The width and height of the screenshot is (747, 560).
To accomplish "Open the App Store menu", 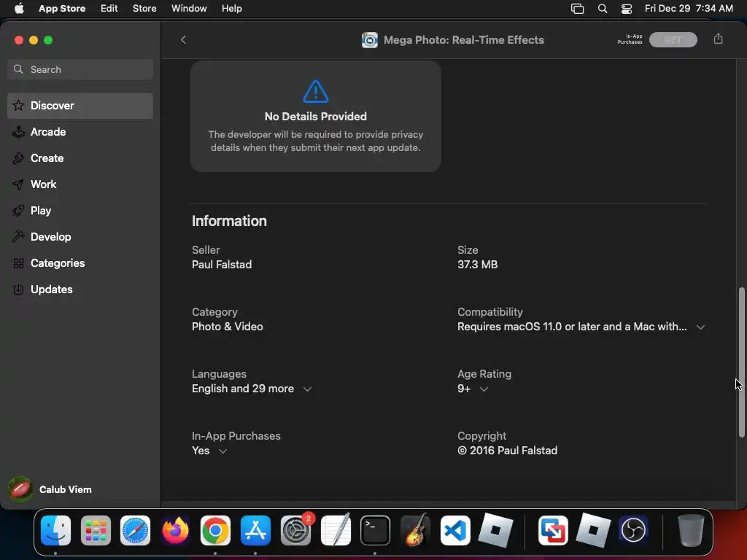I will pos(62,9).
